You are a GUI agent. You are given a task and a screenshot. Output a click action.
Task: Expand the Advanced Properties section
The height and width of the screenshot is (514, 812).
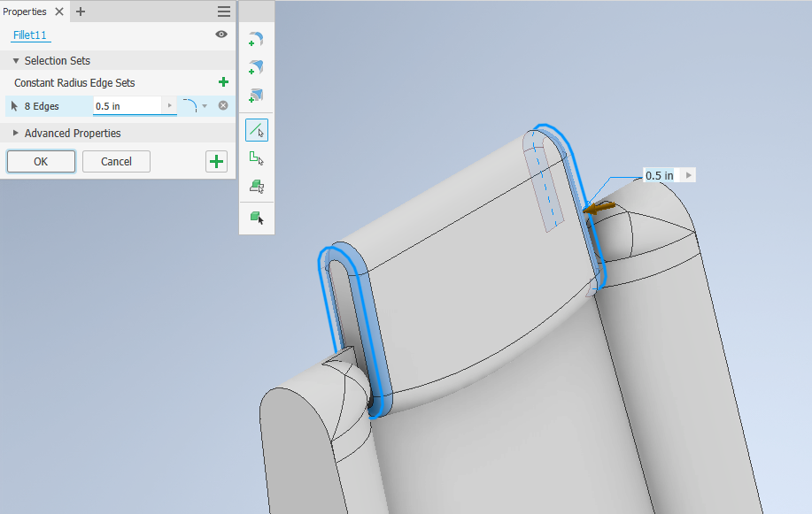click(16, 133)
